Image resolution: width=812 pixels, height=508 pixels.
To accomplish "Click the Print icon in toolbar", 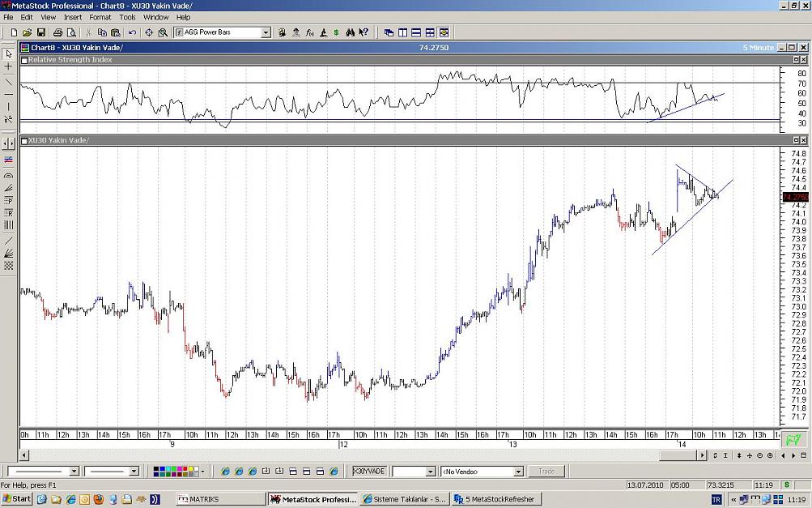I will point(57,32).
